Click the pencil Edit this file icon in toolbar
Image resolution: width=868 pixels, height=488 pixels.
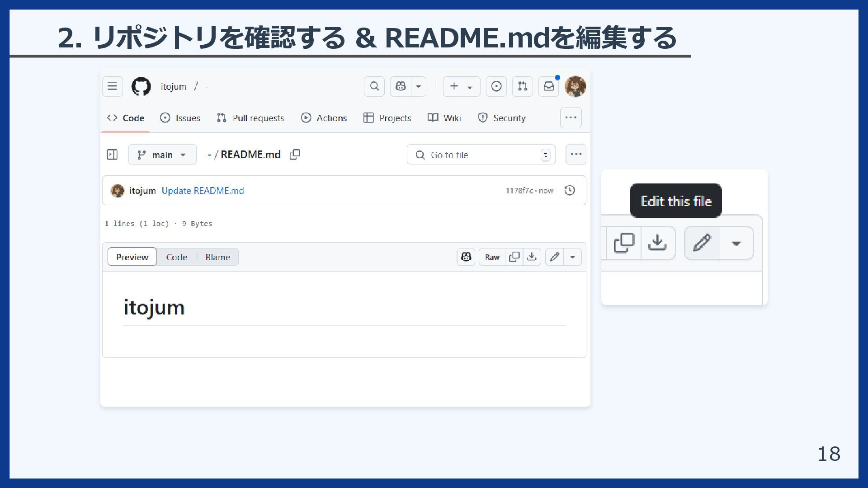pos(555,257)
